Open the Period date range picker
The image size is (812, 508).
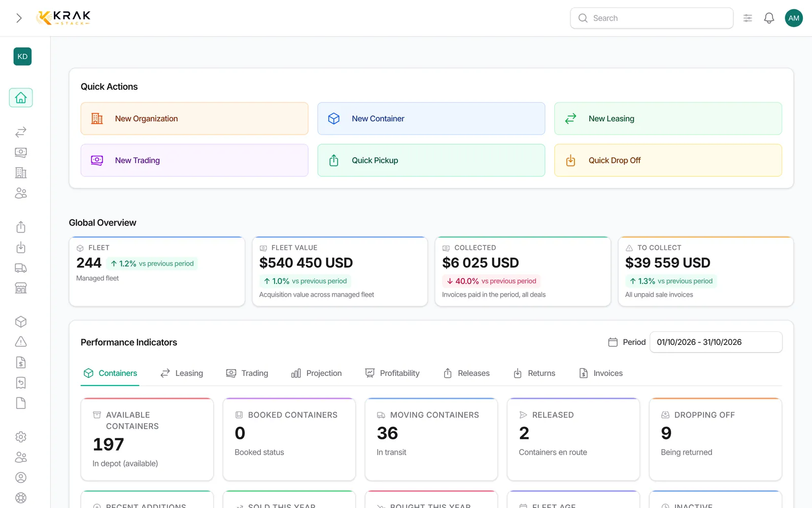click(x=716, y=342)
